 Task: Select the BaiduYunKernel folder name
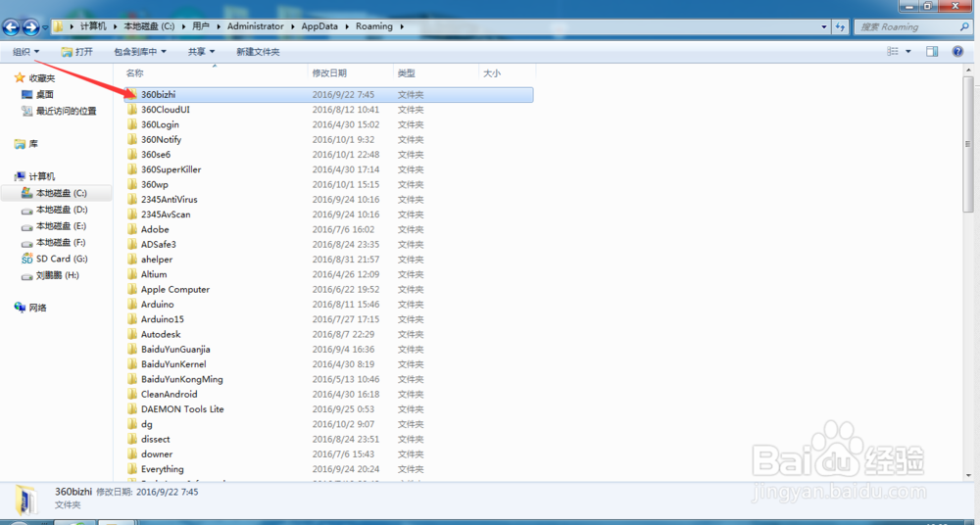pyautogui.click(x=173, y=364)
